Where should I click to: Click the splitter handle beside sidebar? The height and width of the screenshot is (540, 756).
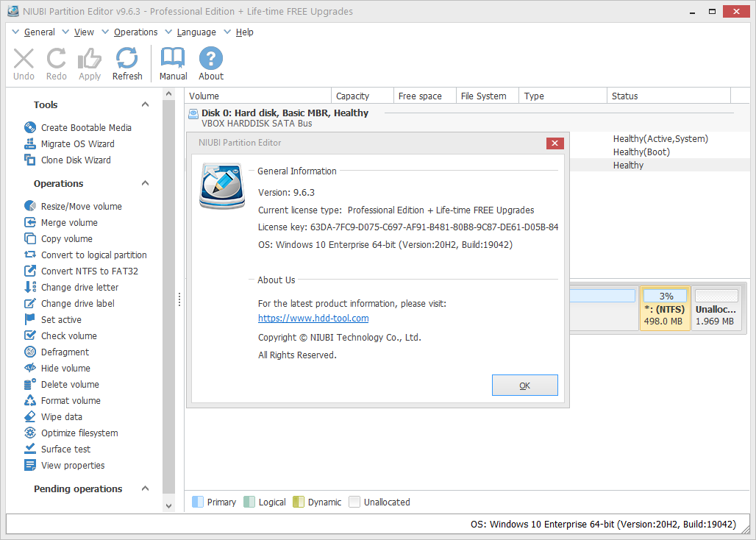(179, 299)
